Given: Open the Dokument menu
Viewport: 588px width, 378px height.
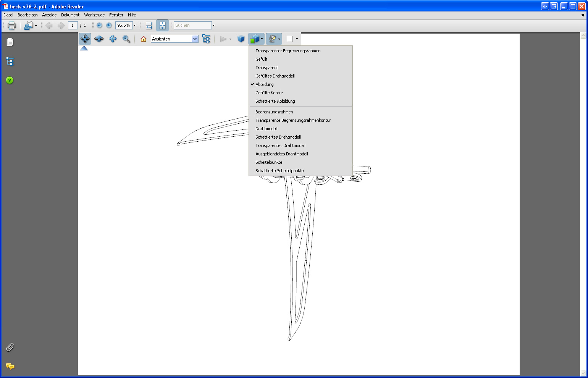Looking at the screenshot, I should pos(70,15).
